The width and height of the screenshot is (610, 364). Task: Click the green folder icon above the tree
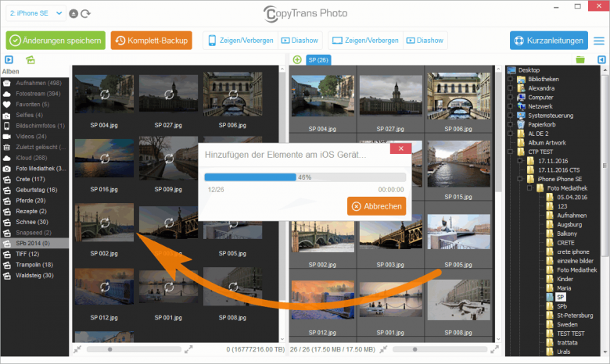579,59
